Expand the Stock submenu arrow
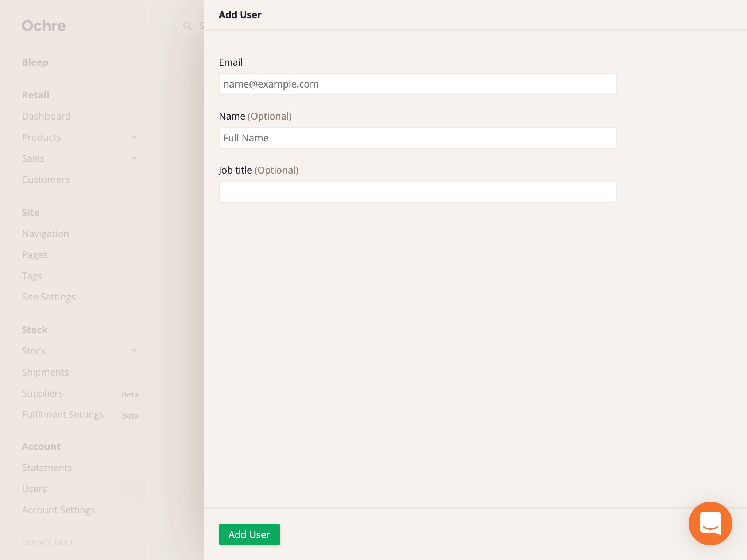747x560 pixels. tap(134, 351)
